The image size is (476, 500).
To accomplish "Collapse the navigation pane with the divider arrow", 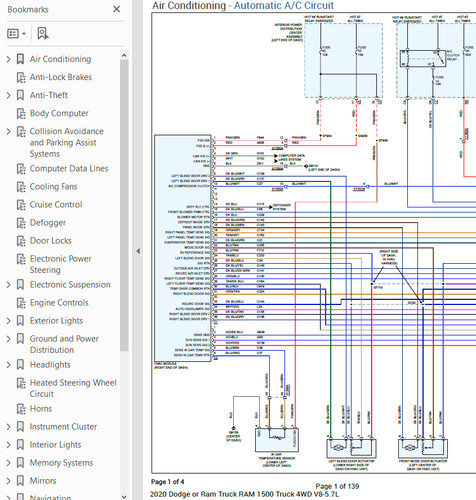I will (138, 251).
